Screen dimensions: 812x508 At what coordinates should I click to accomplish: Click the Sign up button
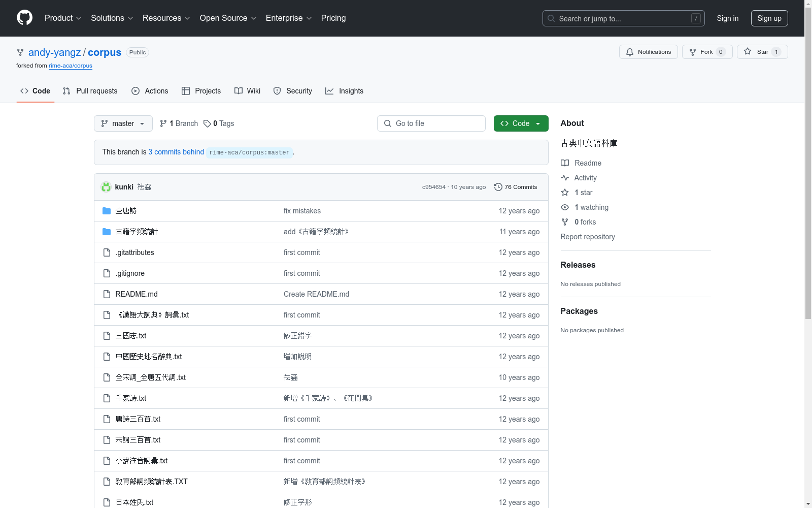pyautogui.click(x=769, y=18)
